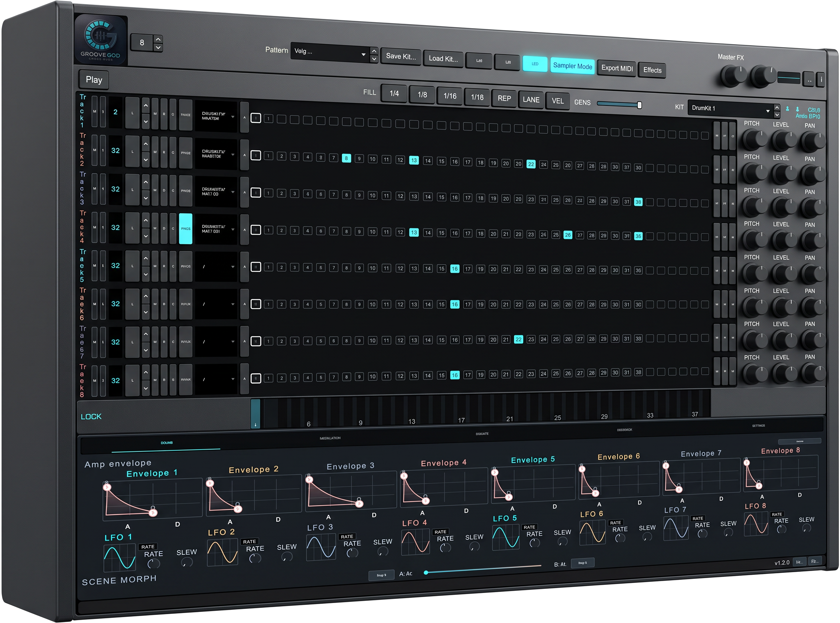Increase the top-left value 8 stepper
840x623 pixels.
pyautogui.click(x=158, y=39)
